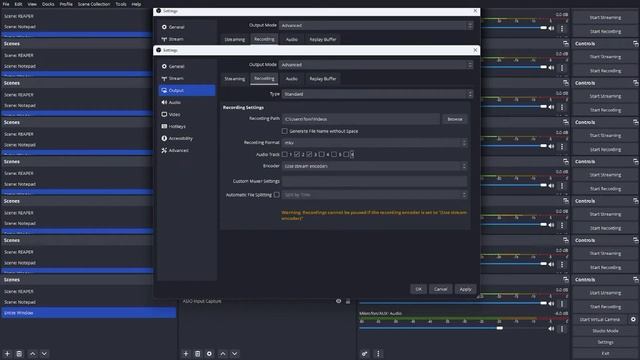This screenshot has width=640, height=360.
Task: Select the highlighted Output category in sidebar
Action: (x=187, y=90)
